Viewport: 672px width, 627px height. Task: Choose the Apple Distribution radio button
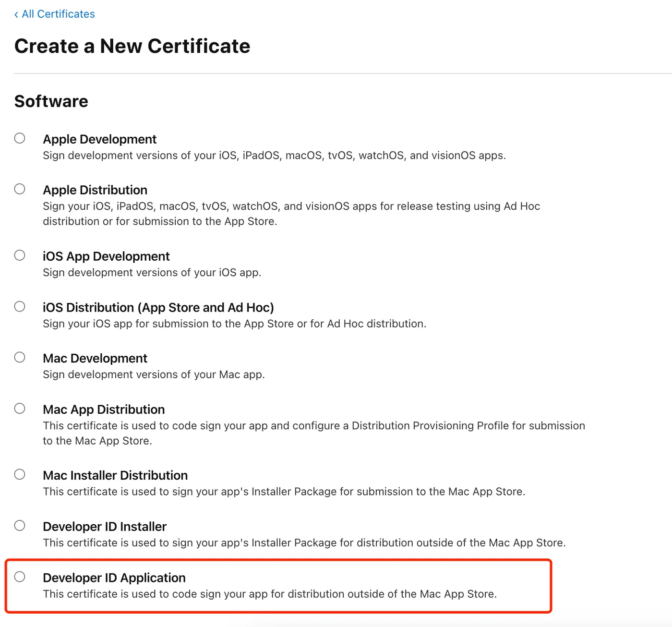(x=20, y=189)
